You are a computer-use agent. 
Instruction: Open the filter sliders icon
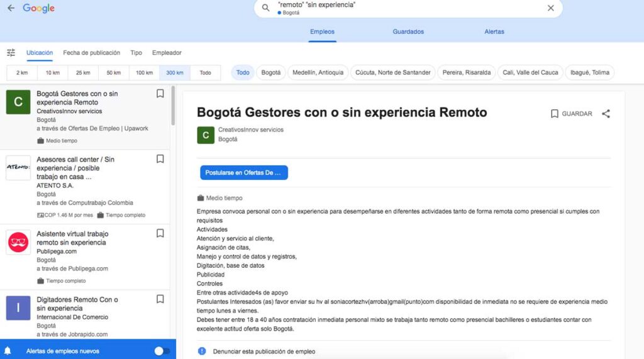(11, 53)
